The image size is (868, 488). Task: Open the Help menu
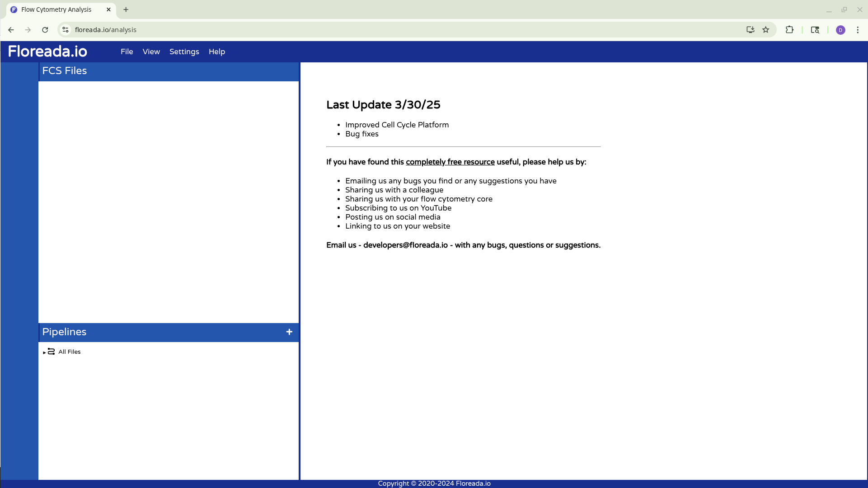[216, 52]
